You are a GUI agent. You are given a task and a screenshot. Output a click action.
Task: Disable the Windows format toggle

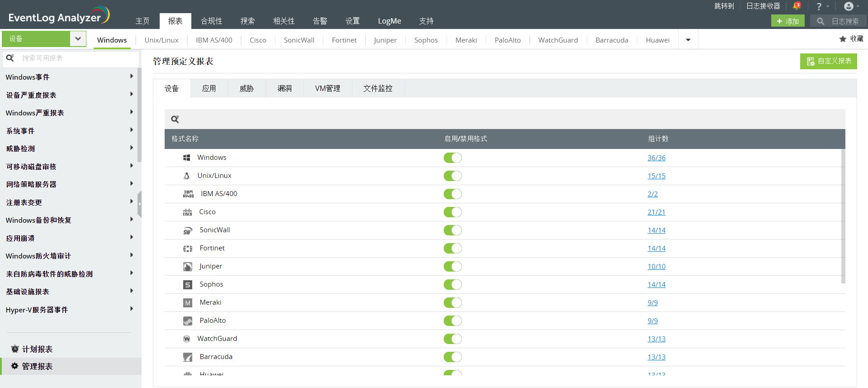tap(453, 158)
